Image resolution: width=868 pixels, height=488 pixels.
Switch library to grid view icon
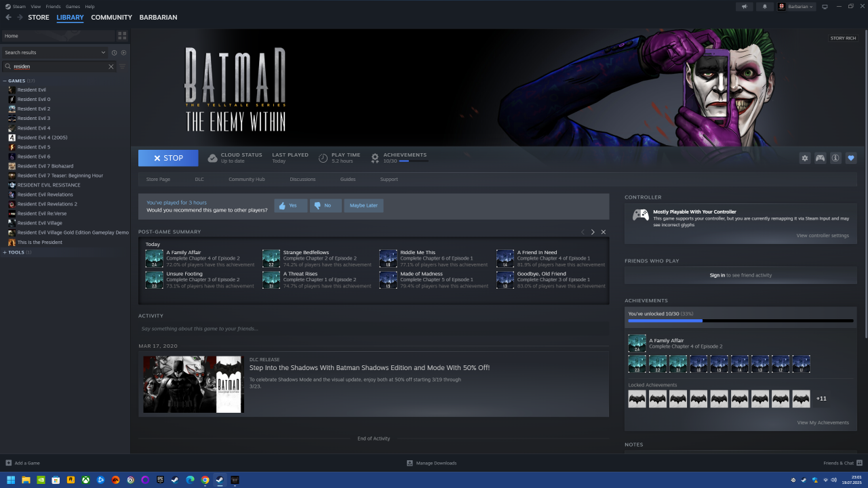(x=122, y=35)
